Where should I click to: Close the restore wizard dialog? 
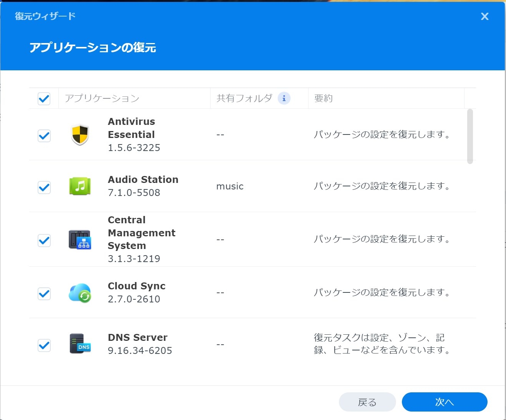(x=484, y=17)
